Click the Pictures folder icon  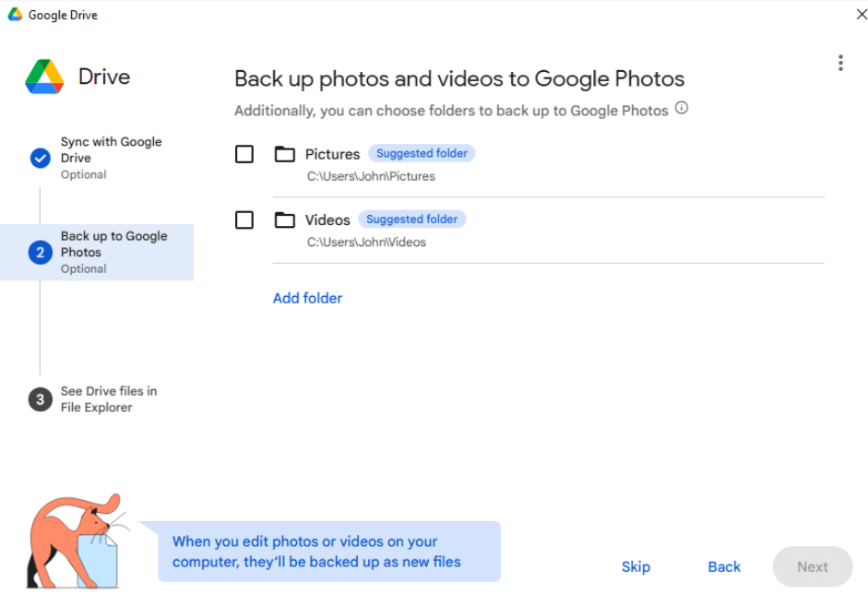(285, 154)
